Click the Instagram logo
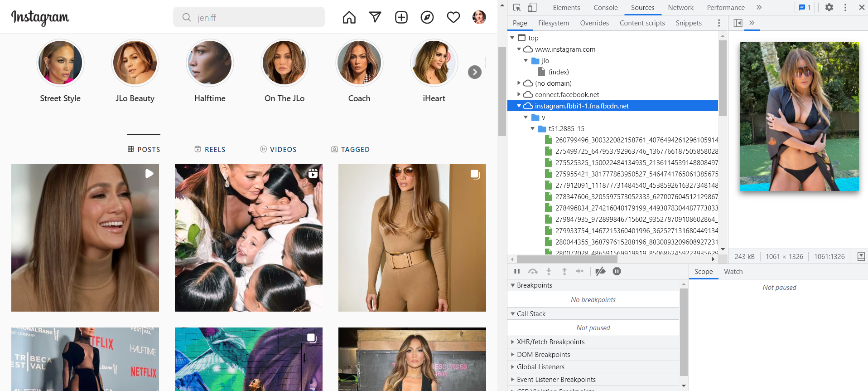The height and width of the screenshot is (391, 868). pyautogui.click(x=40, y=18)
